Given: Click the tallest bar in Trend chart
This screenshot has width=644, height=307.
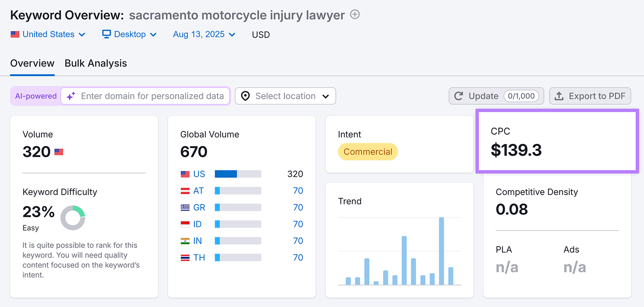Looking at the screenshot, I should 441,251.
